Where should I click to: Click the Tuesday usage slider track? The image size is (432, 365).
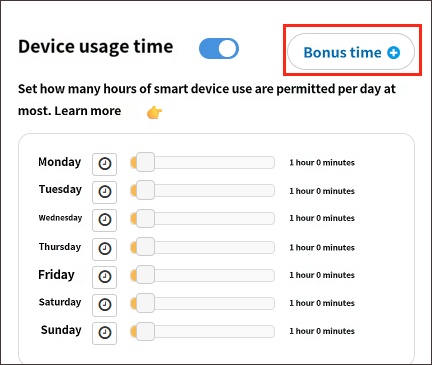pyautogui.click(x=202, y=191)
